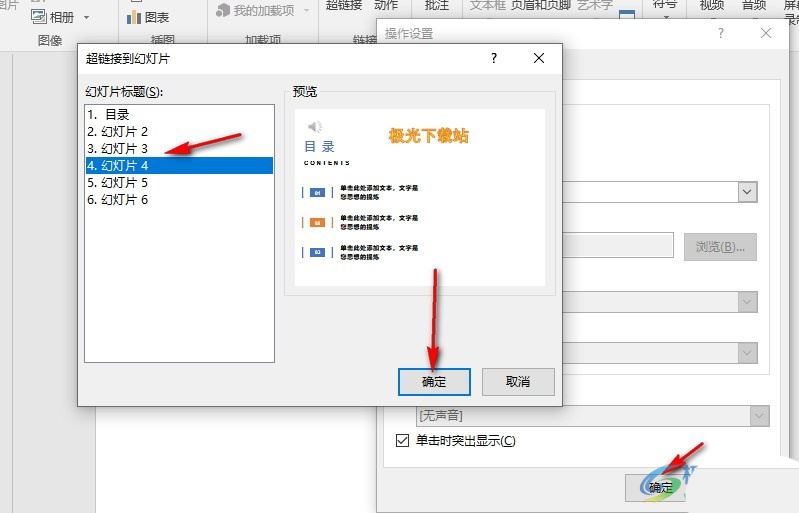Click the speaker audio icon in preview

point(315,127)
